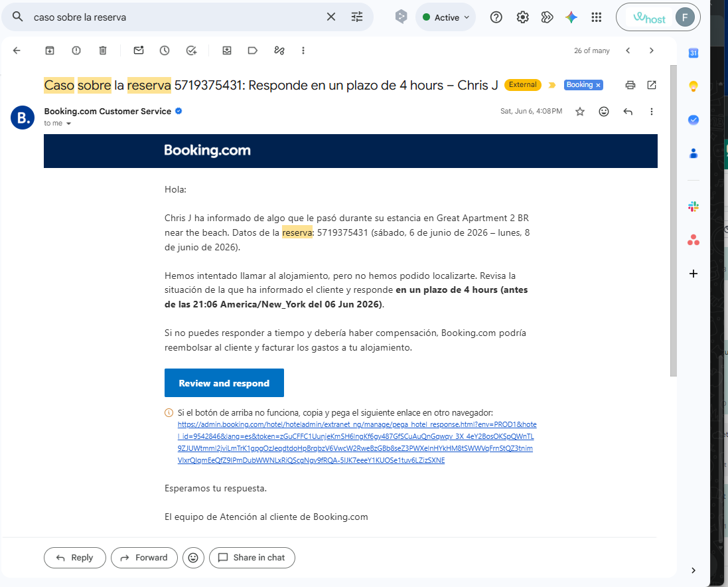
Task: Open the email in a new window
Action: click(x=652, y=85)
